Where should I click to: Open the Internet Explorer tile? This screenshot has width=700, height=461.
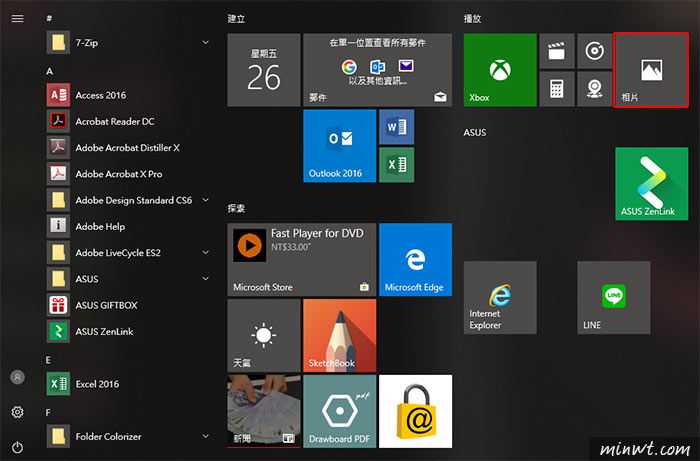(500, 298)
